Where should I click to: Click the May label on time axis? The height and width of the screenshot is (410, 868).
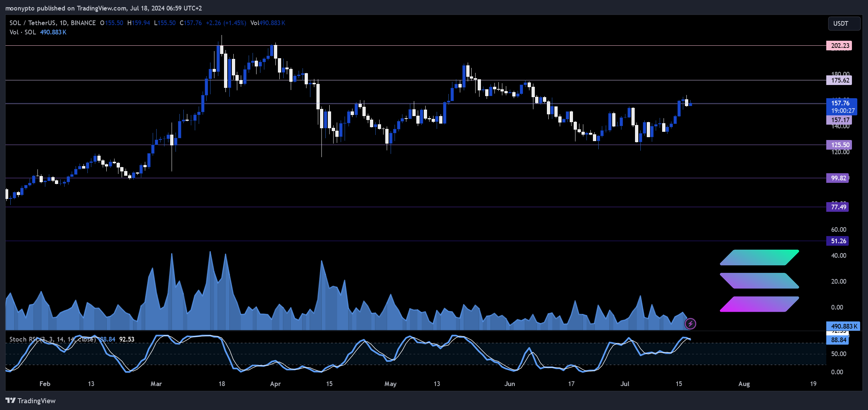[x=390, y=384]
